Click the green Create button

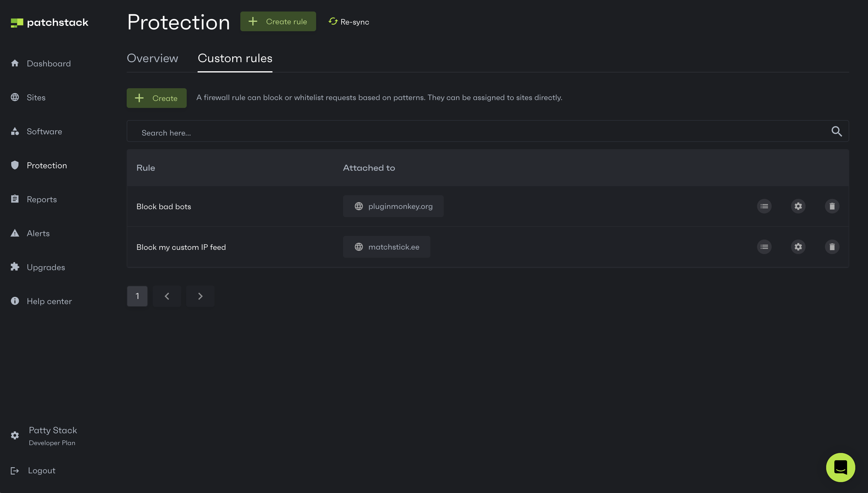(156, 98)
